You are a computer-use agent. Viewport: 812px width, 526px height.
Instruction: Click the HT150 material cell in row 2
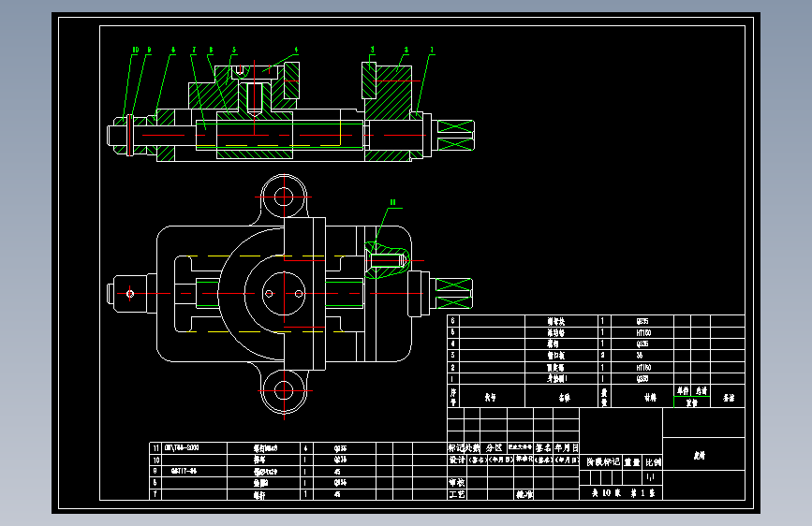click(643, 368)
